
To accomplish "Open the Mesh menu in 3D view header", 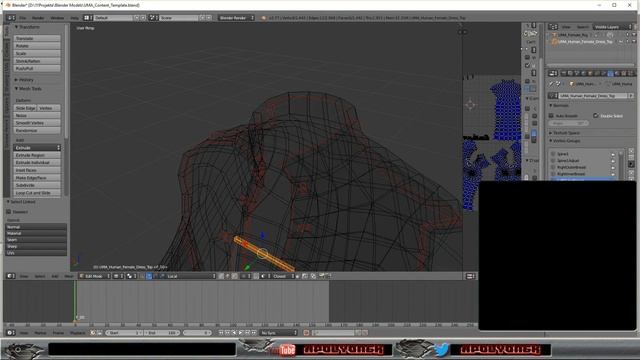I will click(69, 276).
